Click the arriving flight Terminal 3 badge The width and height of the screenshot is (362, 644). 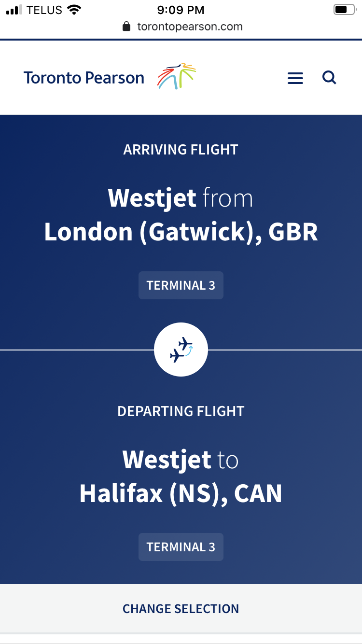click(x=181, y=285)
